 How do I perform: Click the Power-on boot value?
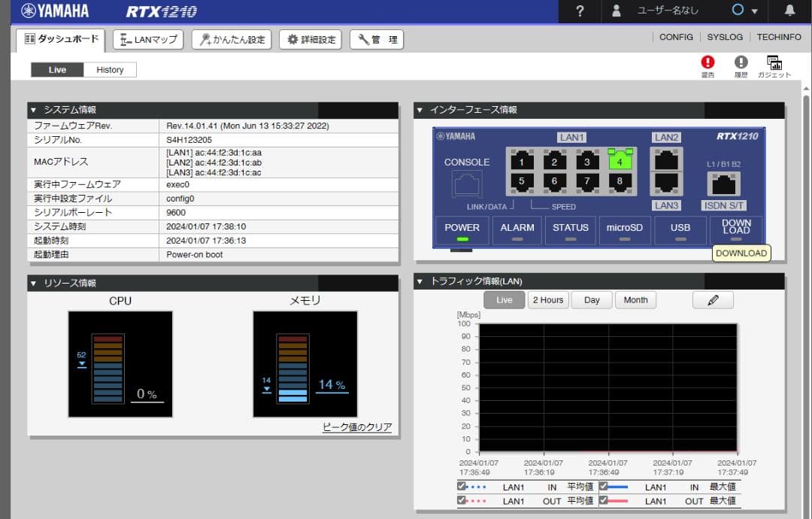194,254
